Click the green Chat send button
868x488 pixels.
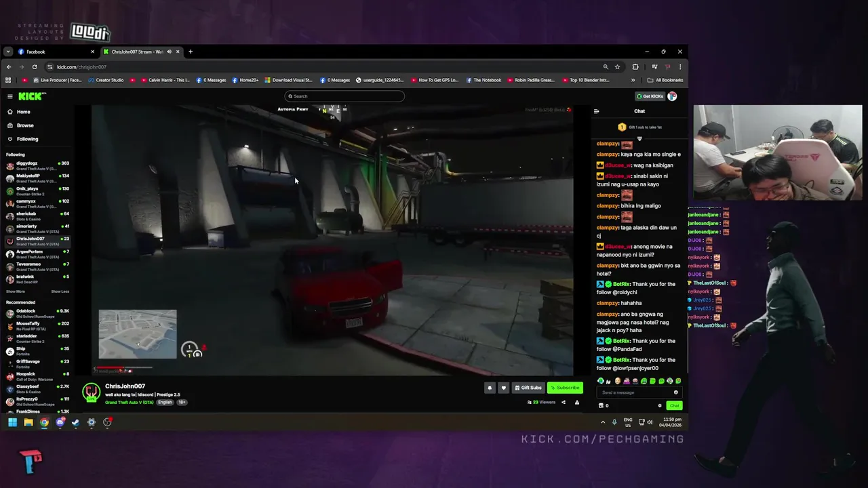[x=674, y=405]
